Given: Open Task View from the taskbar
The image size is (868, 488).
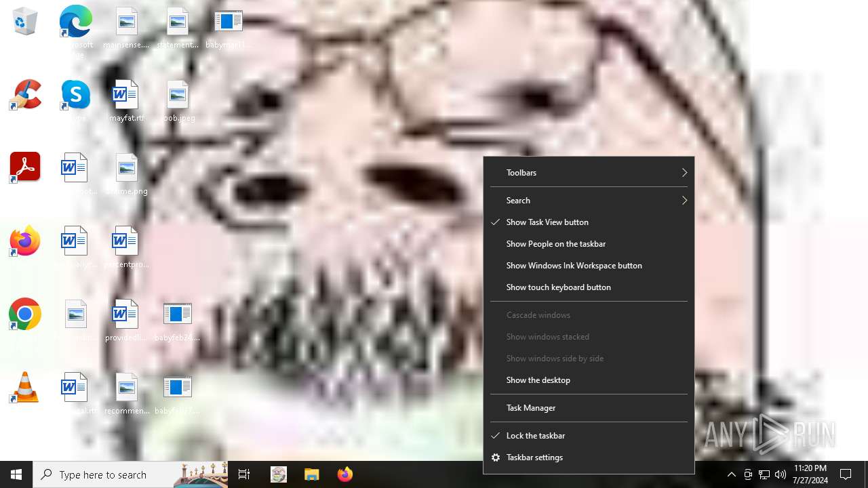Looking at the screenshot, I should (244, 474).
